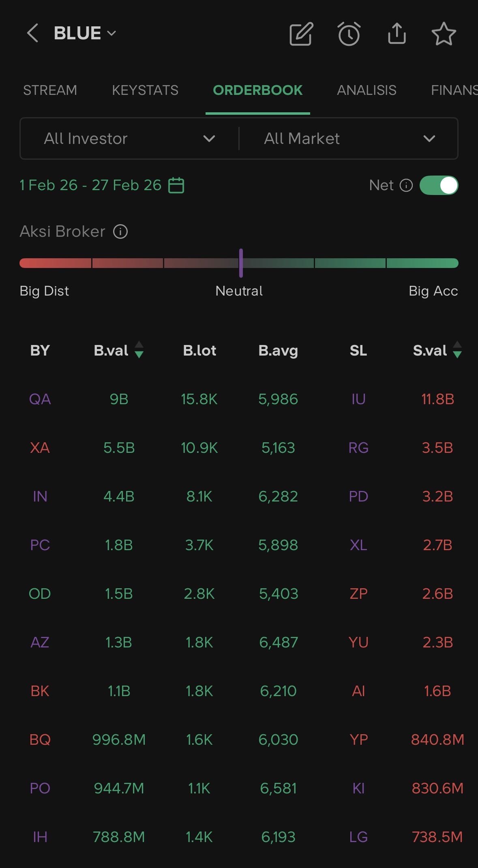Open the edit note icon
Viewport: 478px width, 868px height.
301,34
